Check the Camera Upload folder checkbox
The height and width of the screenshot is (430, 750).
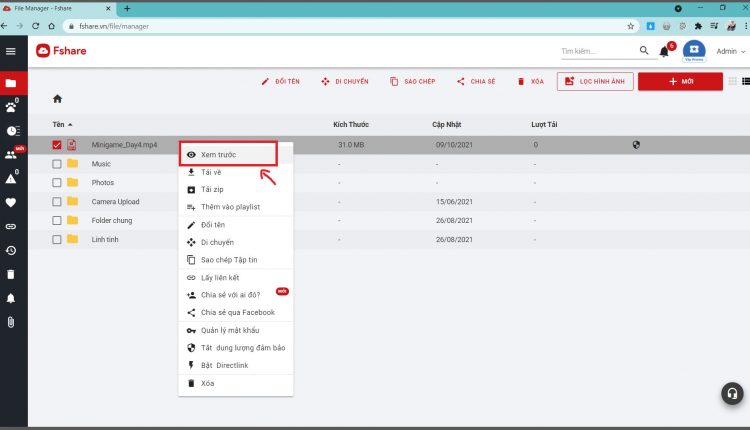click(x=57, y=202)
